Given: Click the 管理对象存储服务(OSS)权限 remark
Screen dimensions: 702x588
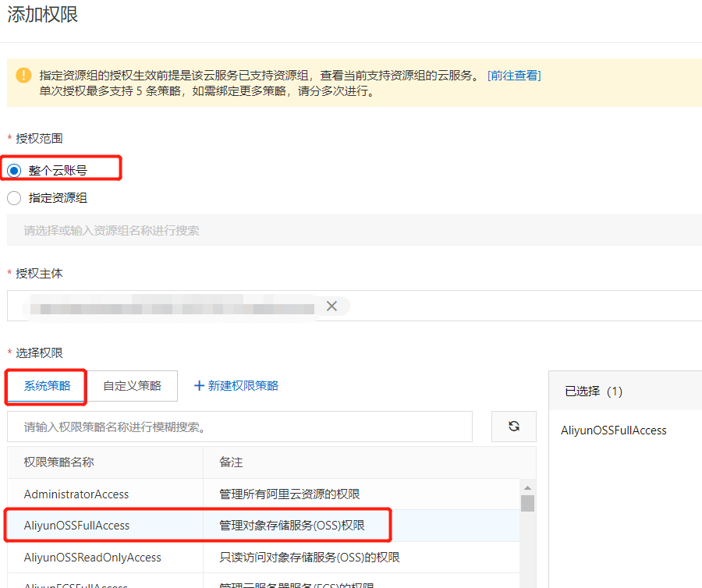Looking at the screenshot, I should (292, 526).
